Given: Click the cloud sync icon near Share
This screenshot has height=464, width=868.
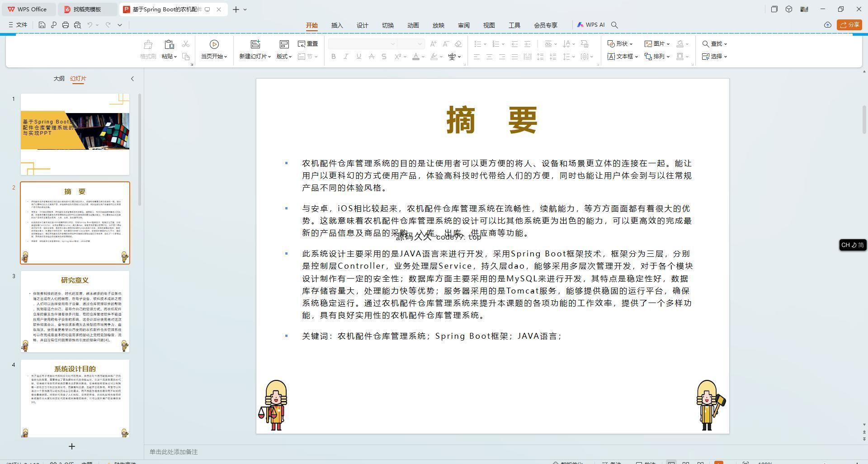Looking at the screenshot, I should 828,25.
